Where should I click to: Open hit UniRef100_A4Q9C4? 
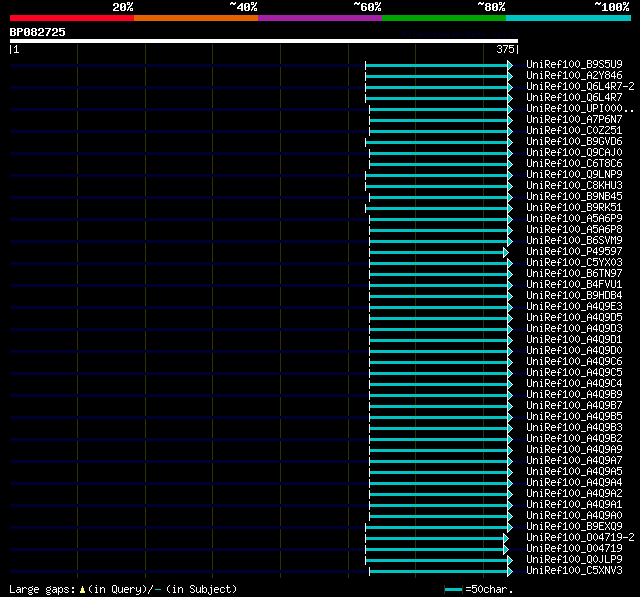click(x=574, y=384)
